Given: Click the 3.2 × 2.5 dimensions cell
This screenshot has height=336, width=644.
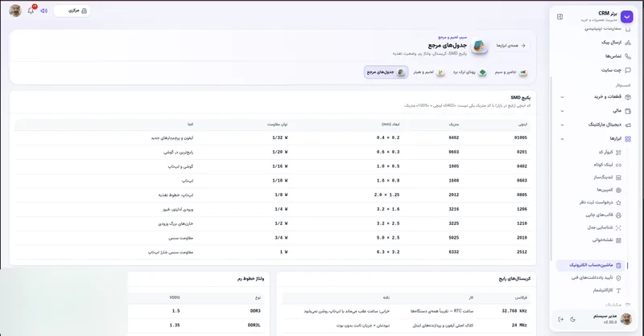Looking at the screenshot, I should point(388,223).
